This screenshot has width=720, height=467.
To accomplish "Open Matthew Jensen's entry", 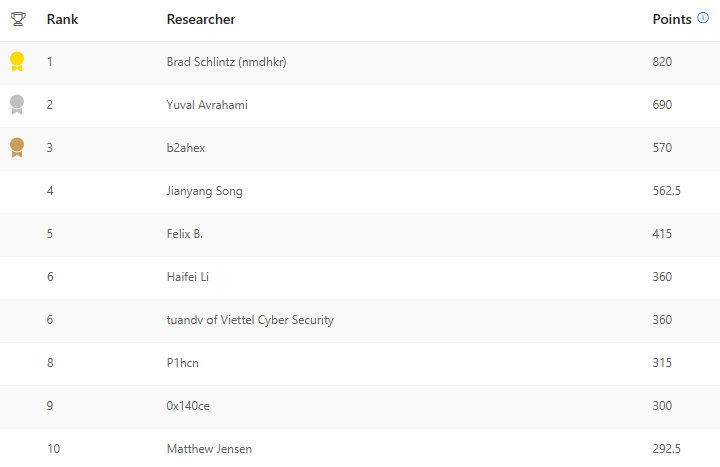I will click(x=209, y=449).
